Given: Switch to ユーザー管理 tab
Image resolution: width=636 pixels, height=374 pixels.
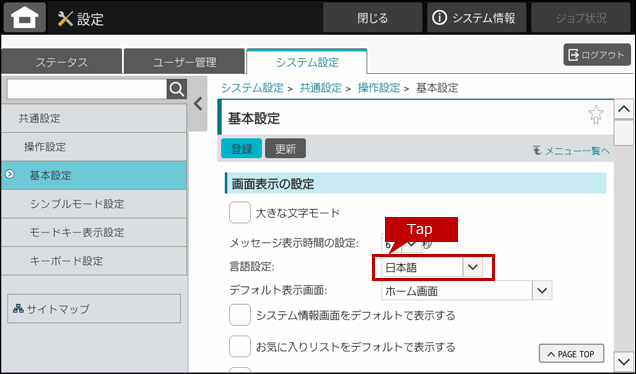Looking at the screenshot, I should click(185, 62).
